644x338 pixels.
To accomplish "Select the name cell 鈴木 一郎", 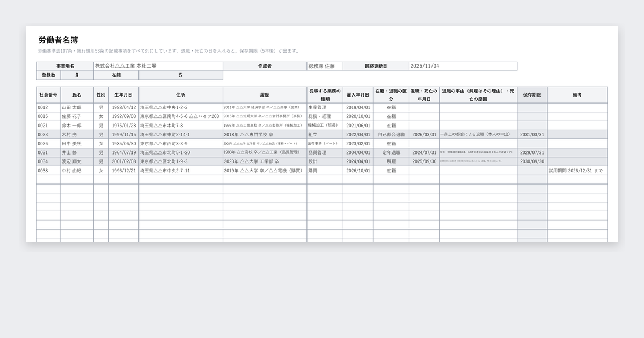I will point(77,126).
